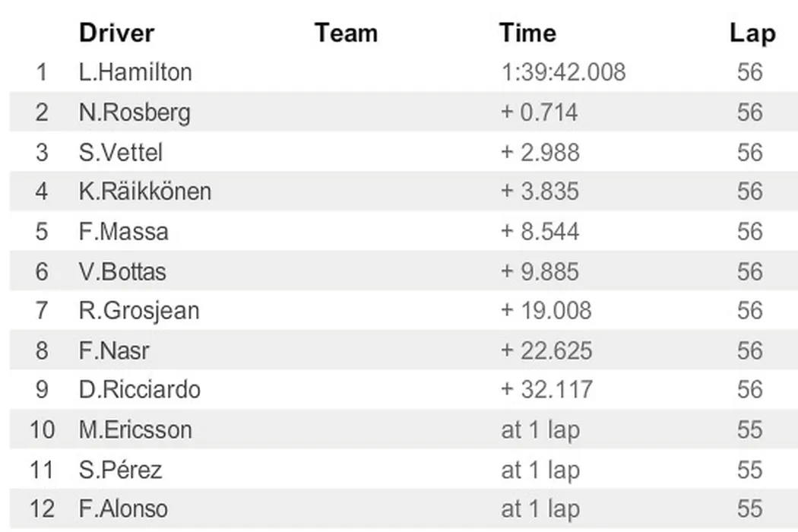Click F.Alonso in last row
The image size is (798, 532).
point(123,508)
